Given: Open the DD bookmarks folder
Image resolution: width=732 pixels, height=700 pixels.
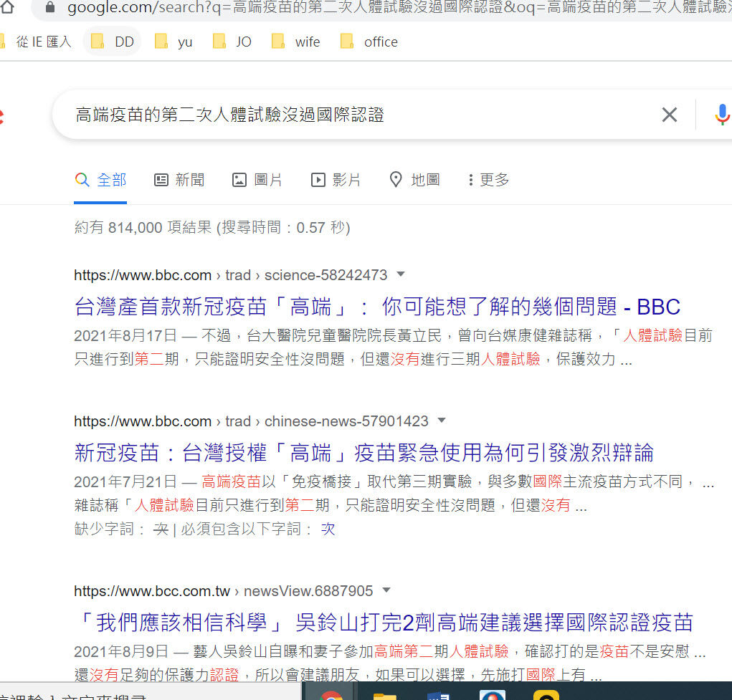Looking at the screenshot, I should coord(112,42).
